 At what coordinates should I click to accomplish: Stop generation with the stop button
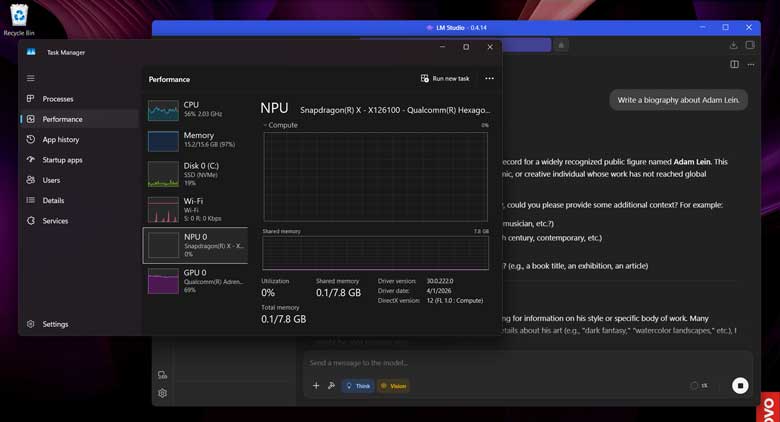click(740, 386)
